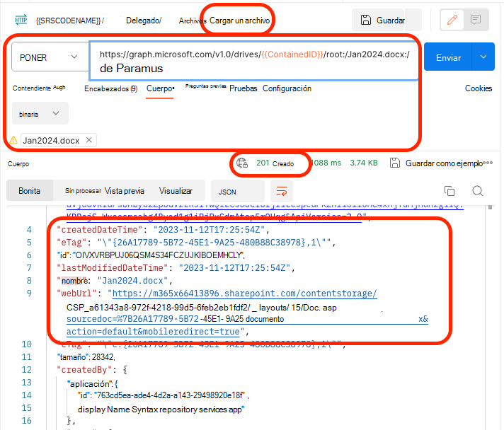Click the copy response icon
This screenshot has height=430, width=504.
tap(449, 191)
